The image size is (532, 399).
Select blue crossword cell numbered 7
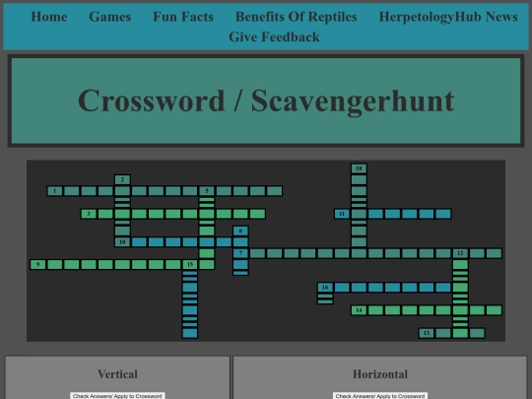point(240,253)
